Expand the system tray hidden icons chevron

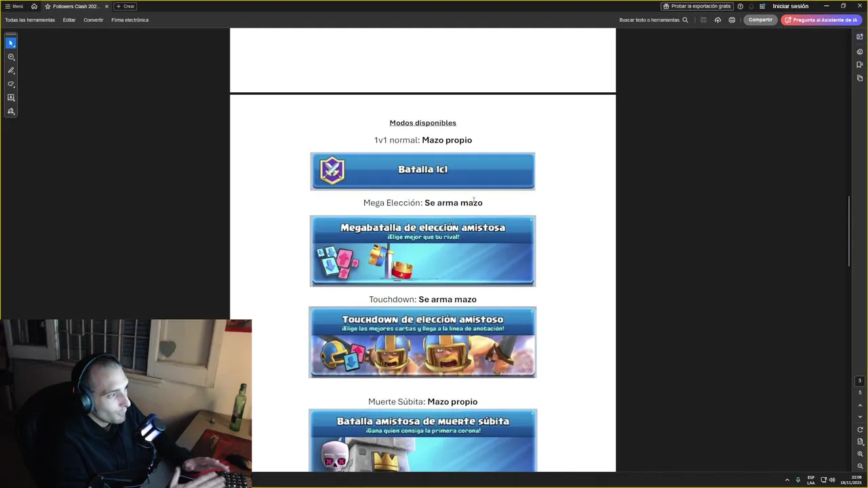click(x=787, y=480)
